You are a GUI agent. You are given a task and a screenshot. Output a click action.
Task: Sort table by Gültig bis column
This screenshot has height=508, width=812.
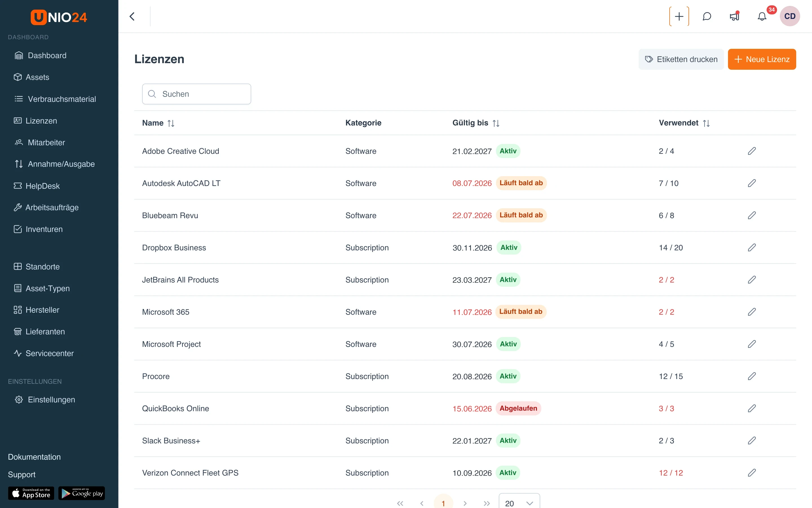coord(496,123)
